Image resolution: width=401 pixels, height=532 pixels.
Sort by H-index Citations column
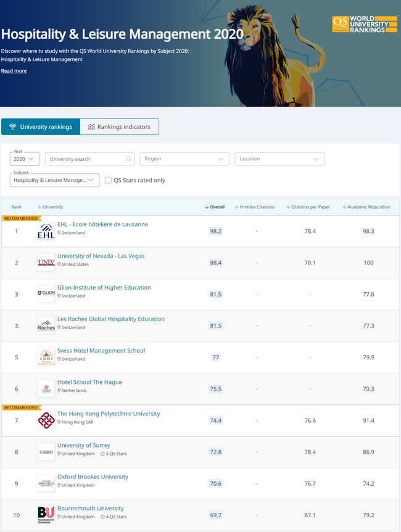point(255,207)
